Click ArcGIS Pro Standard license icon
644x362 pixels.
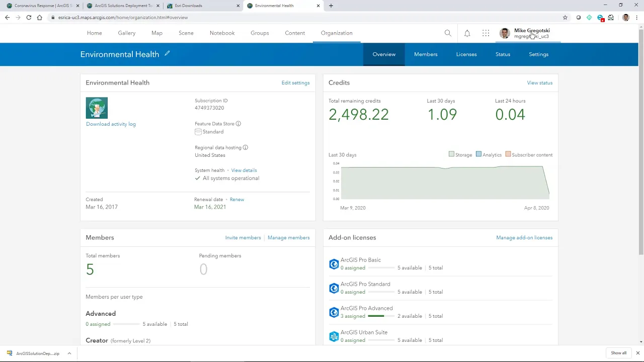pos(334,288)
